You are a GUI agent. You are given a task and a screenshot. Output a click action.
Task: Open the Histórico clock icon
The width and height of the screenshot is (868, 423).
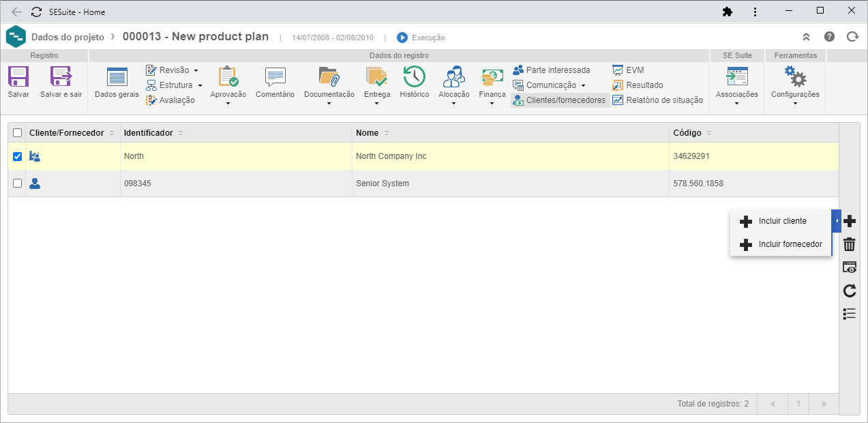click(414, 76)
